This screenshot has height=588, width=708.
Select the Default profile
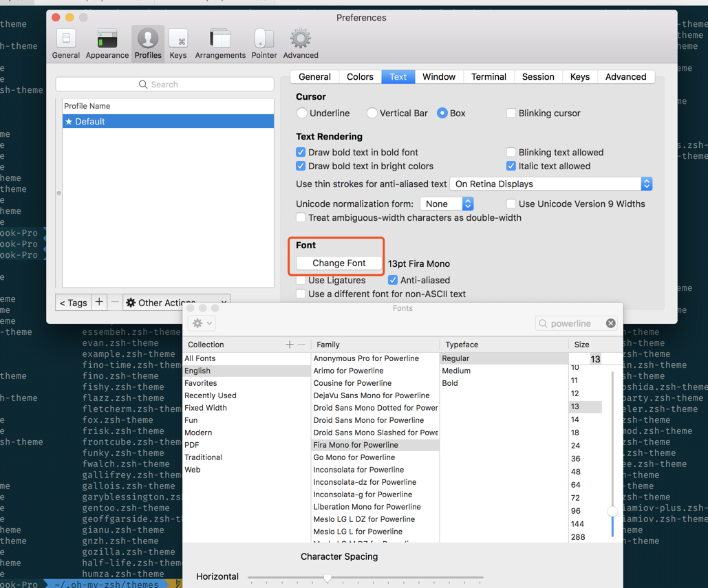pos(168,122)
